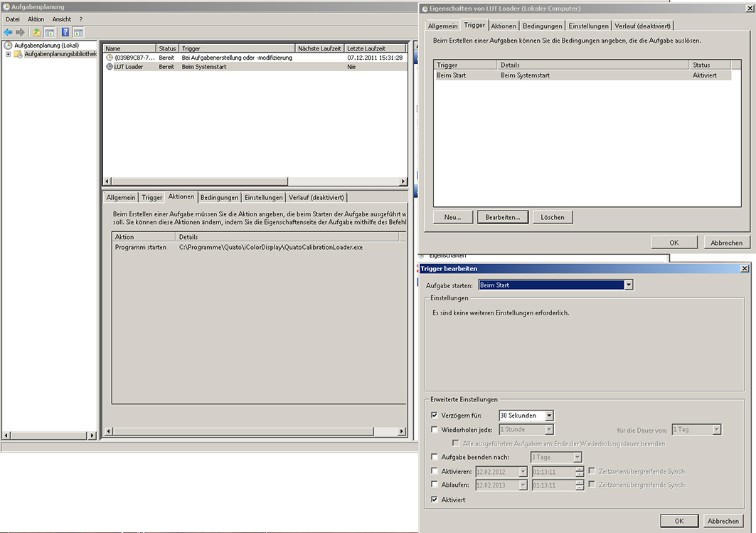Select the Aufgabenplanung (Lokal) clock icon
This screenshot has width=756, height=533.
coord(9,46)
